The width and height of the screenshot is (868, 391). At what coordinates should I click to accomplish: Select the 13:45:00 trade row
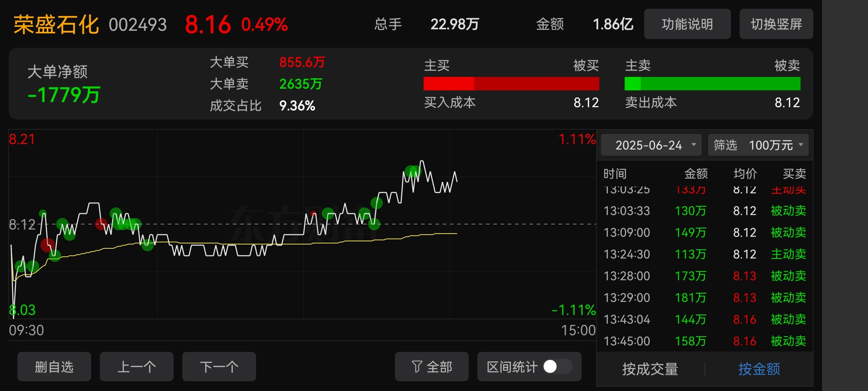[705, 341]
